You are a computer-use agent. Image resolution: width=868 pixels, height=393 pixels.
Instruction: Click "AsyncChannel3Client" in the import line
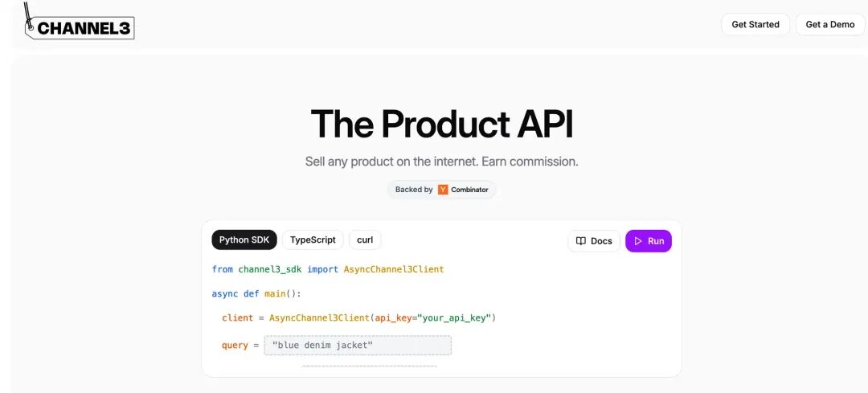click(394, 269)
